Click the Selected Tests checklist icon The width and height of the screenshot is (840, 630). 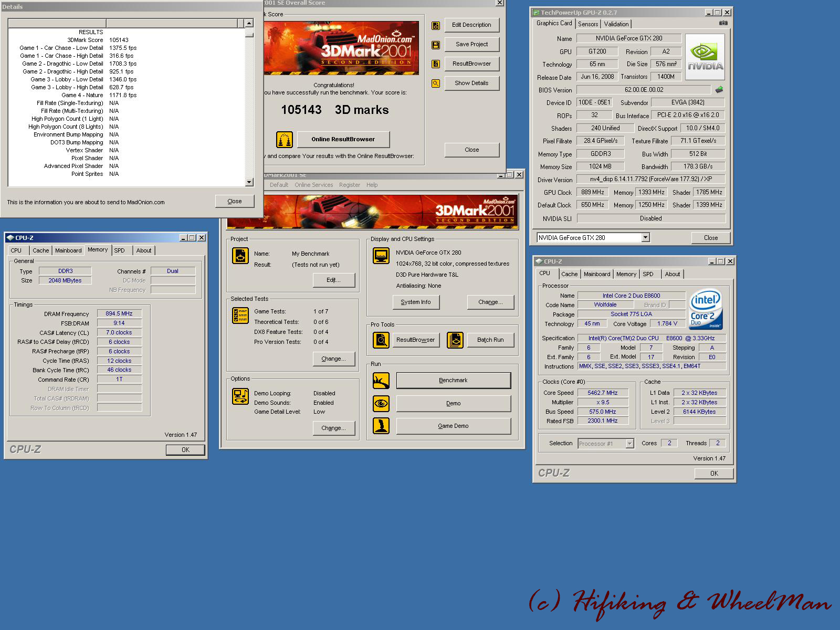240,316
